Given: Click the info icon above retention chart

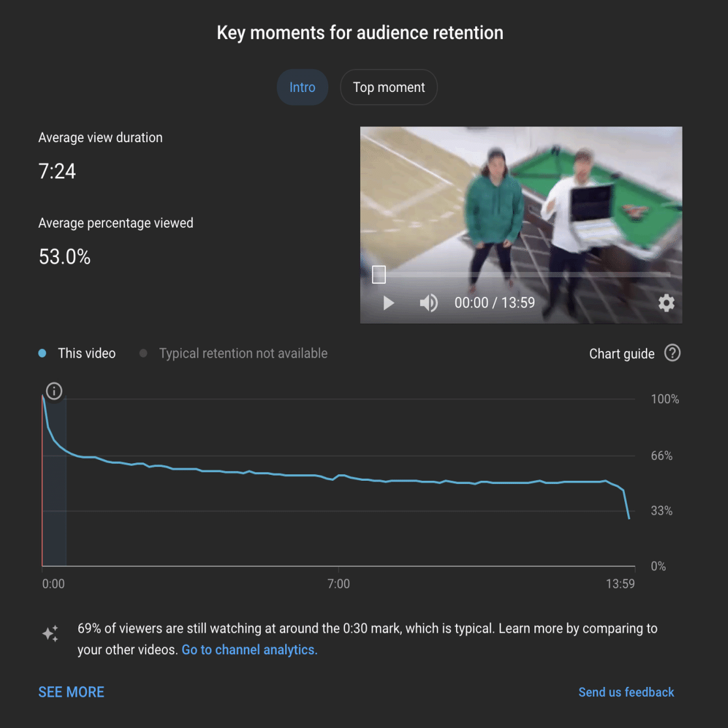Looking at the screenshot, I should pyautogui.click(x=54, y=391).
